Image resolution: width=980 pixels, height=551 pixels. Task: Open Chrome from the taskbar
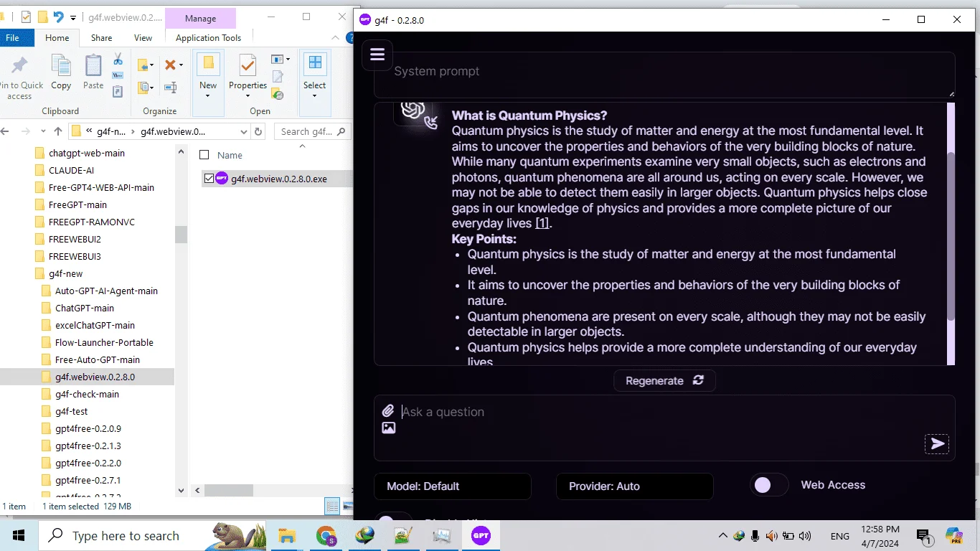pos(326,535)
